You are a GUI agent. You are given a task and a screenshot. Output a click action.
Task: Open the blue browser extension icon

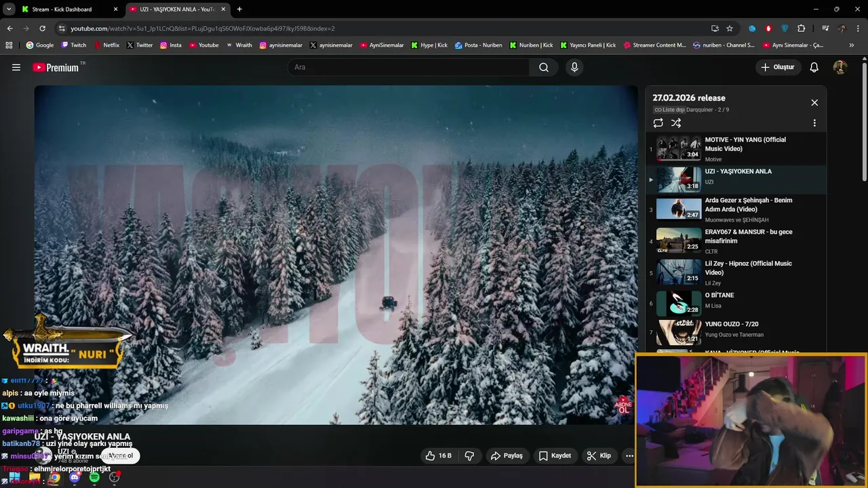[752, 28]
